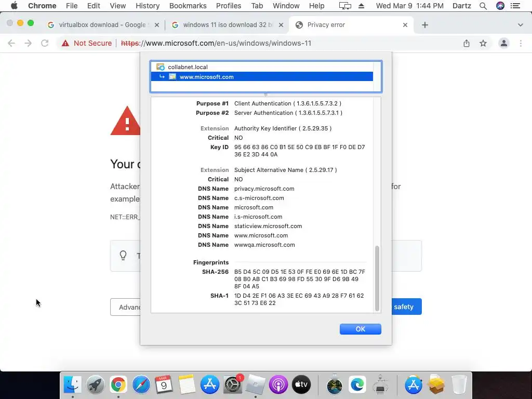Click Subject Alternative Name extension text
The image size is (532, 399).
click(286, 170)
